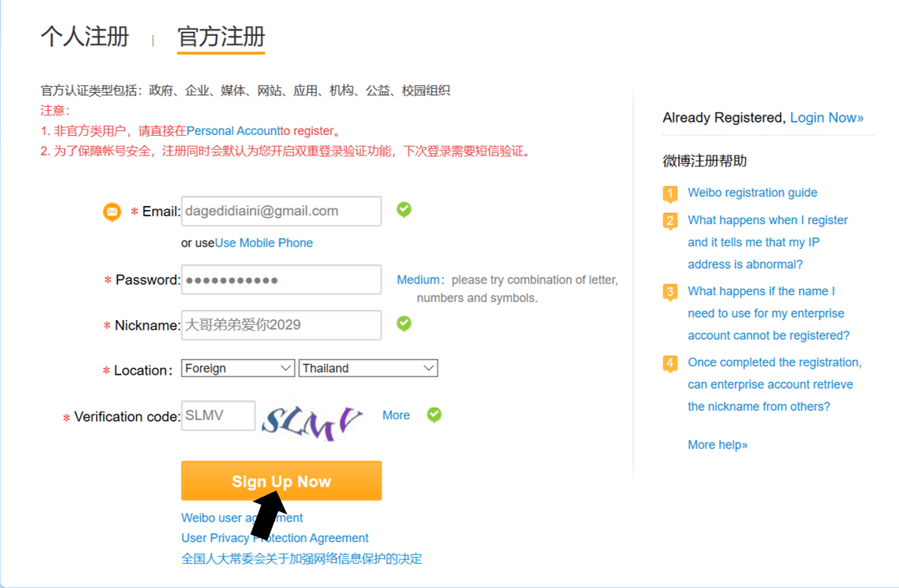Click the Sign Up Now button
Viewport: 899px width, 588px height.
(x=281, y=481)
